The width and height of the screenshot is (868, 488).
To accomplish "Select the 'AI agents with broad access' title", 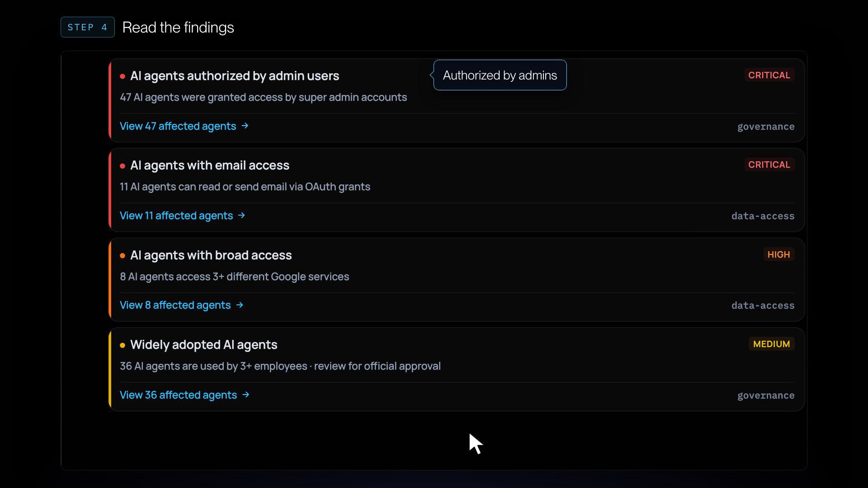I will [x=211, y=255].
